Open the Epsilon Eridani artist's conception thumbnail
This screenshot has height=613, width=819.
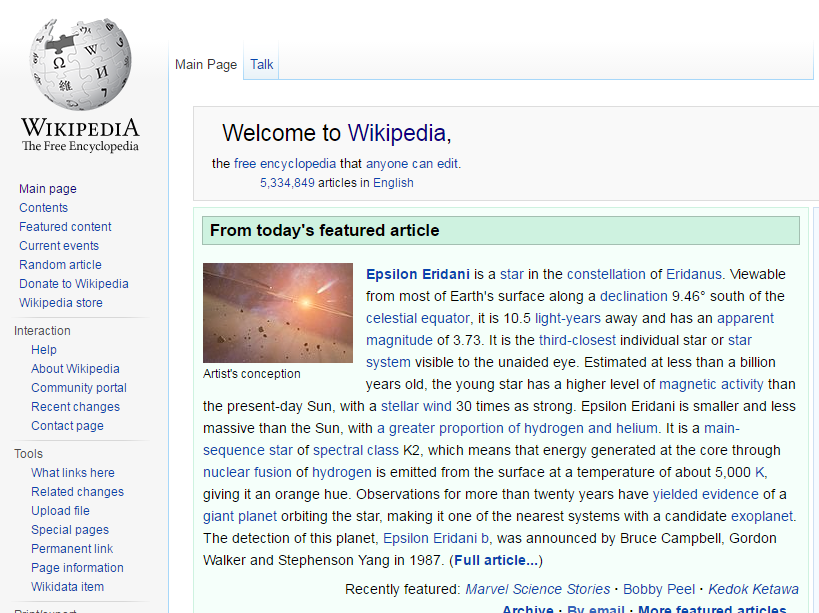[278, 313]
